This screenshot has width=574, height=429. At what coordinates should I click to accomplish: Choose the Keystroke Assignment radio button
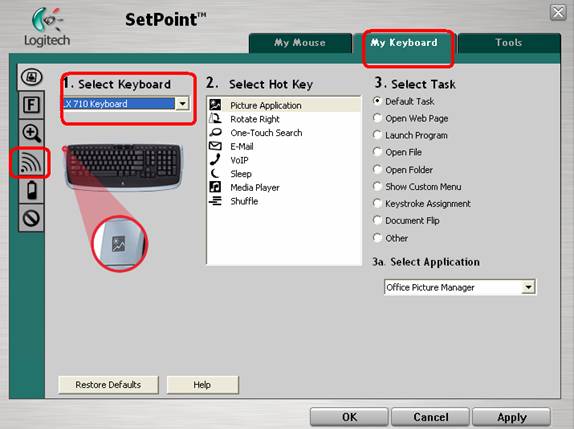click(377, 203)
